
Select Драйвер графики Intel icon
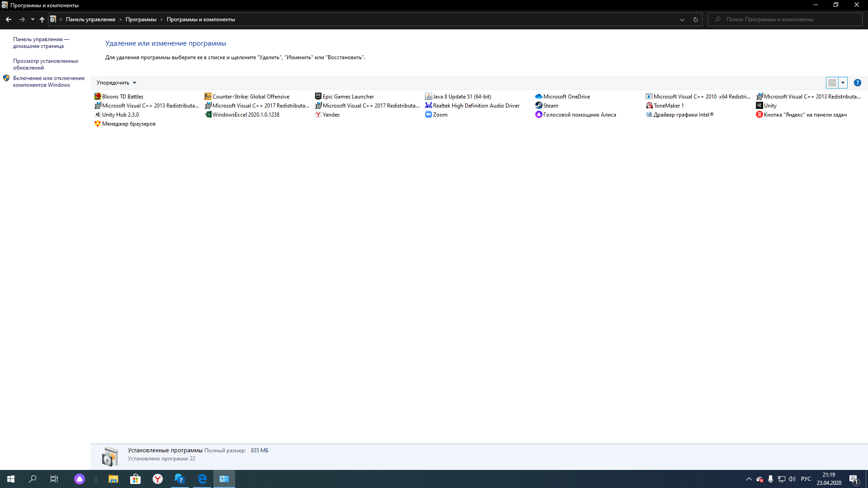pos(649,114)
